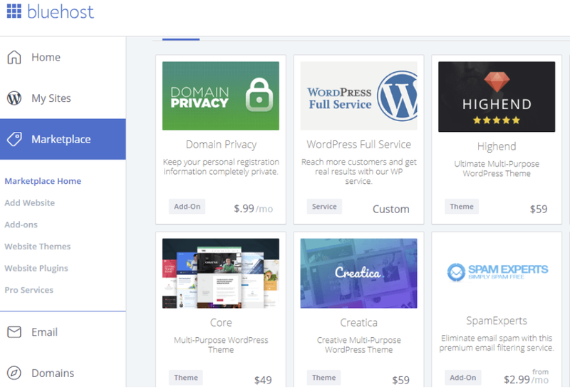Image resolution: width=570 pixels, height=392 pixels.
Task: Open the WordPress Full Service product title
Action: (359, 145)
